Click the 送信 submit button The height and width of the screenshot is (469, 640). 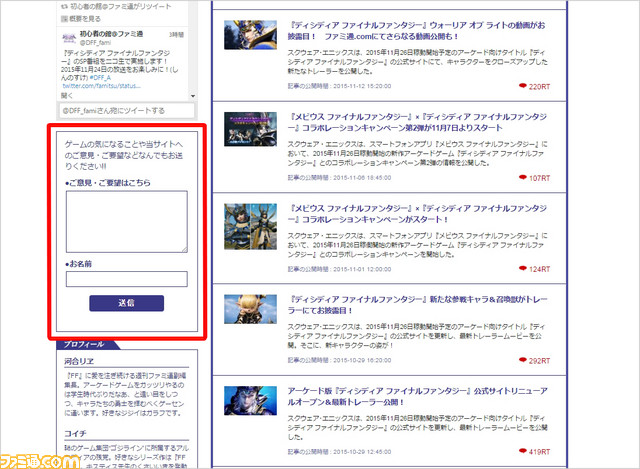127,303
